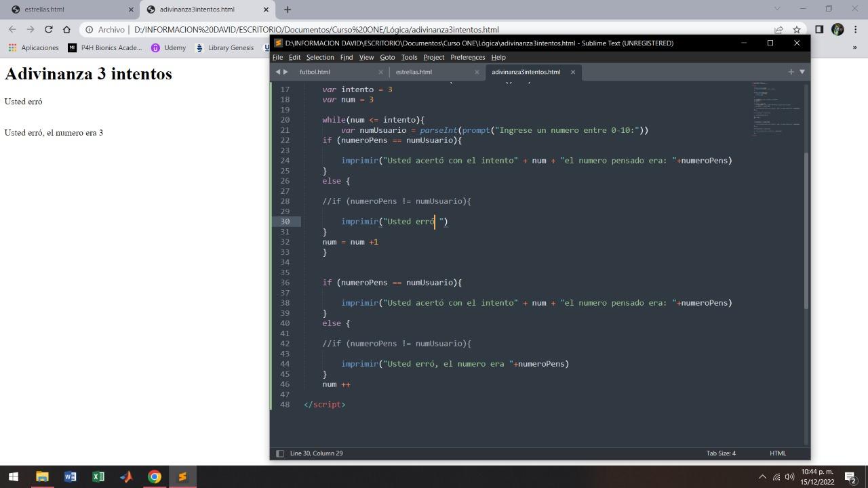Open the Selection menu

point(320,57)
